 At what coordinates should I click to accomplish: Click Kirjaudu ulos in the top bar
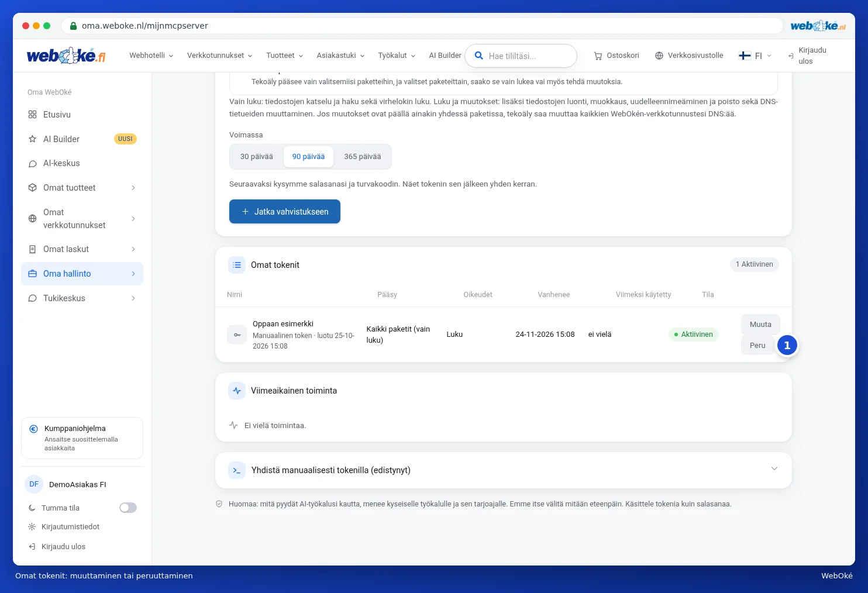pyautogui.click(x=808, y=56)
